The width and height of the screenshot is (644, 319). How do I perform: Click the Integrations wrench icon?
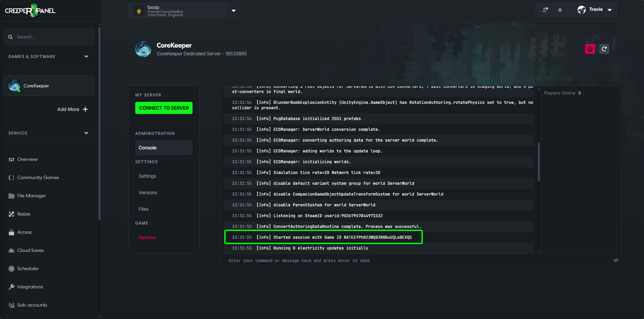(x=11, y=287)
